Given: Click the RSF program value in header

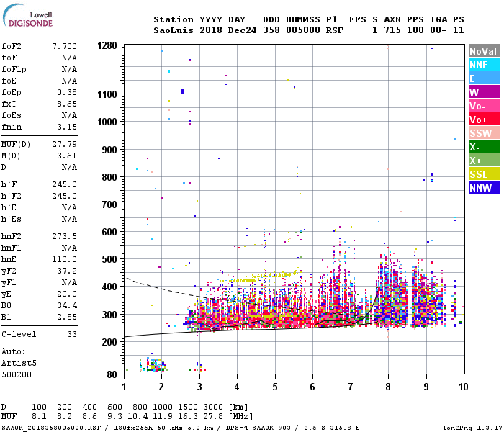Looking at the screenshot, I should [334, 30].
